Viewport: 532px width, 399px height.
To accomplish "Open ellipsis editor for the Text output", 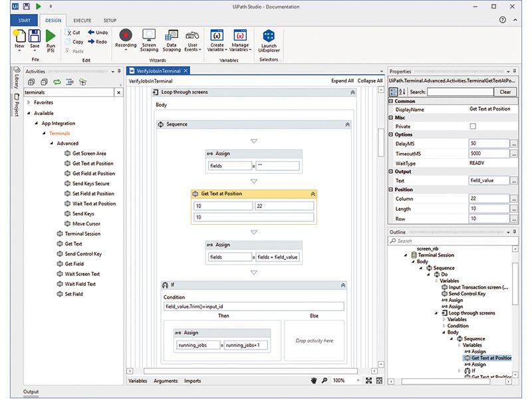I will 514,181.
